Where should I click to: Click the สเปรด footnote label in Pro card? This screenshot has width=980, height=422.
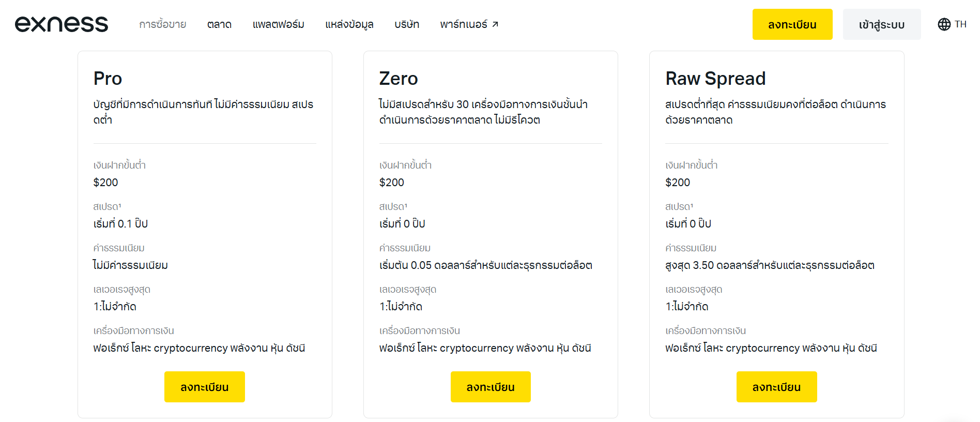107,206
